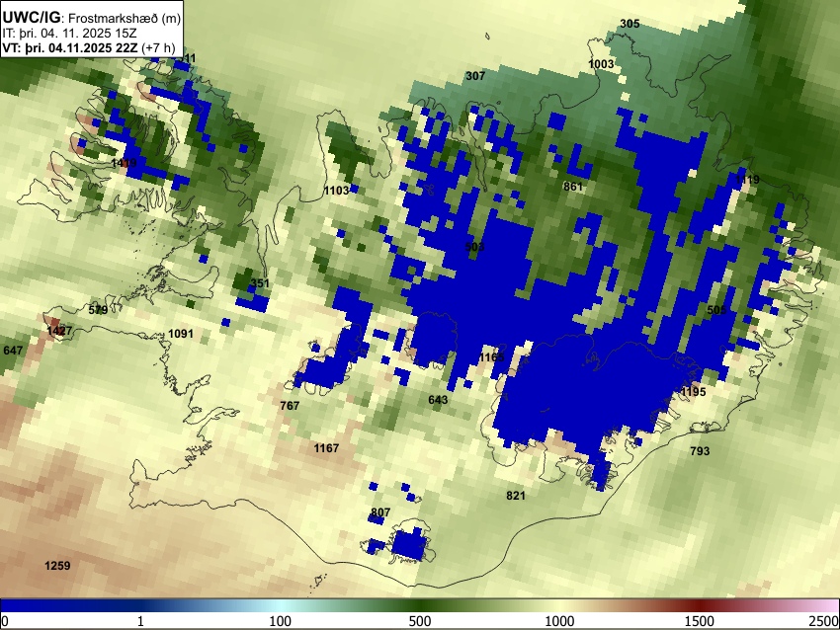Image resolution: width=840 pixels, height=630 pixels.
Task: Select the map value 1103
Action: point(336,191)
